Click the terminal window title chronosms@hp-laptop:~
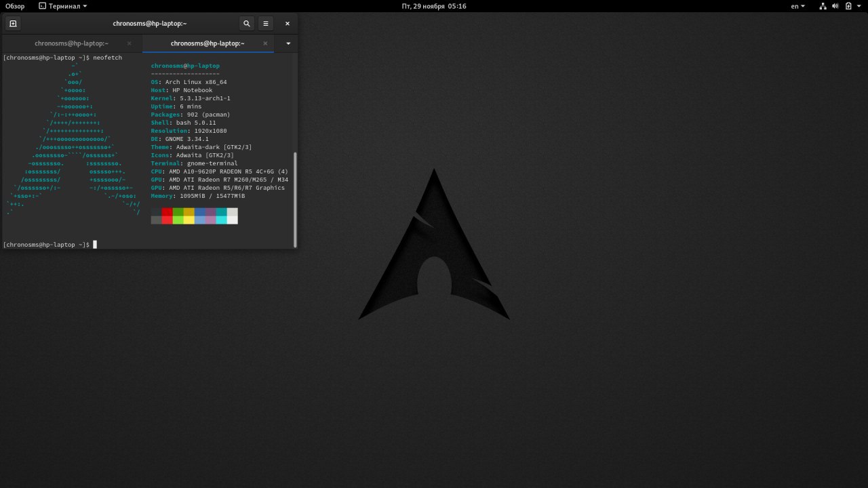 pyautogui.click(x=150, y=23)
